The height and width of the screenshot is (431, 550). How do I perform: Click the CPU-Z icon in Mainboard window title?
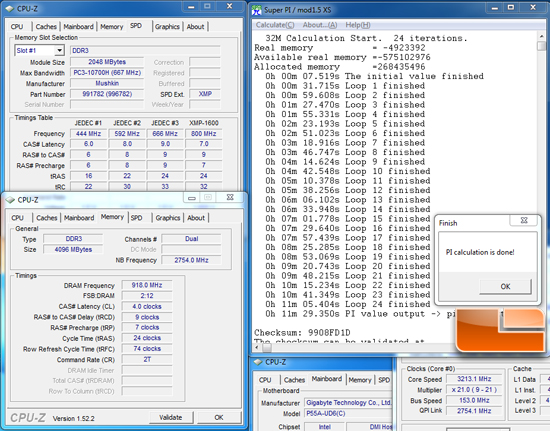pos(258,362)
